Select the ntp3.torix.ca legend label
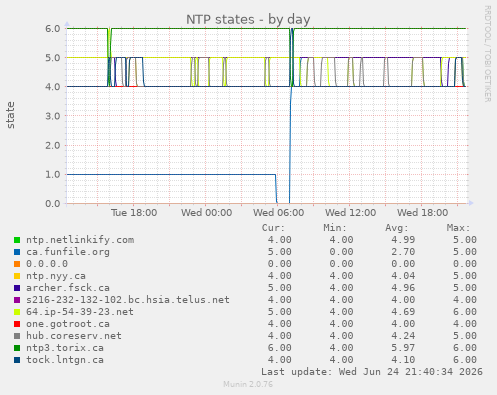Image resolution: width=497 pixels, height=395 pixels. (x=65, y=348)
